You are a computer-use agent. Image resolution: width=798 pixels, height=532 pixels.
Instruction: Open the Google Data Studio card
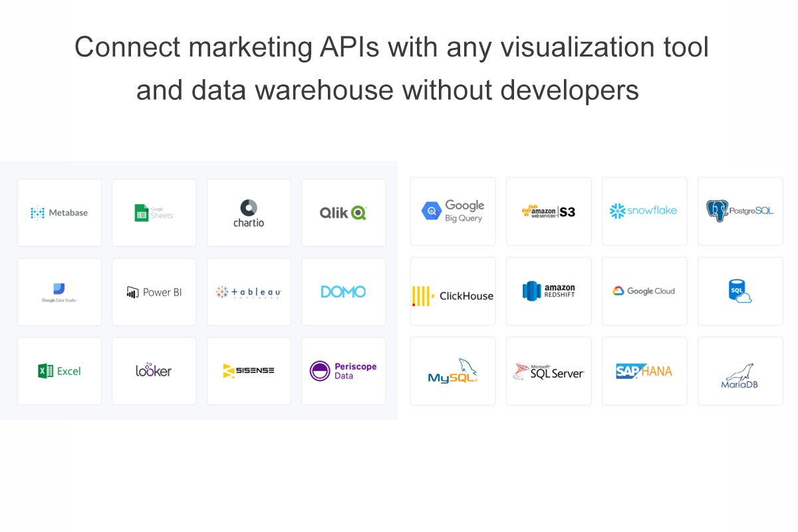(x=59, y=292)
